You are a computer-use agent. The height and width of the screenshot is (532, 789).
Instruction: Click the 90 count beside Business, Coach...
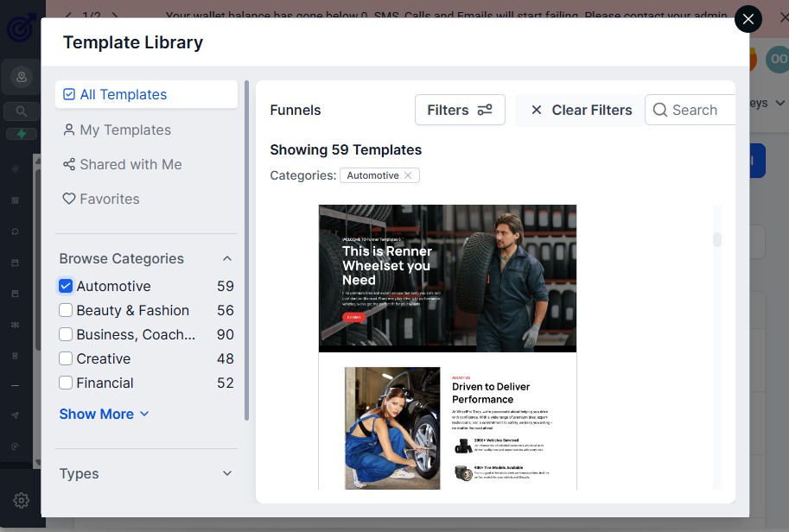click(x=226, y=334)
